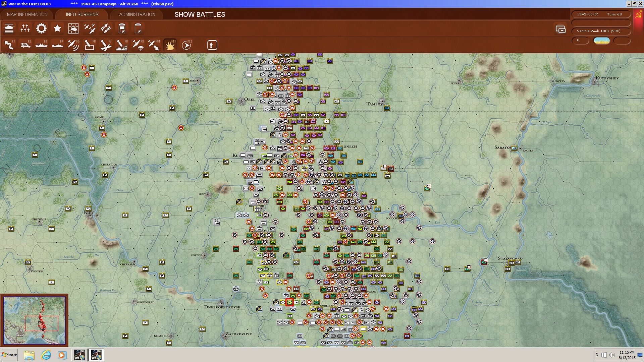
Task: Click the Tambov city label
Action: 374,104
